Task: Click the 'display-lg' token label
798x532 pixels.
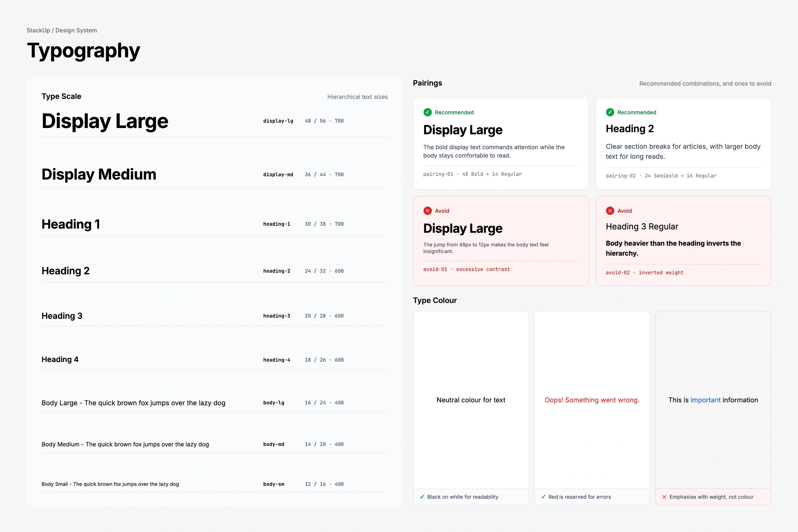Action: (278, 121)
